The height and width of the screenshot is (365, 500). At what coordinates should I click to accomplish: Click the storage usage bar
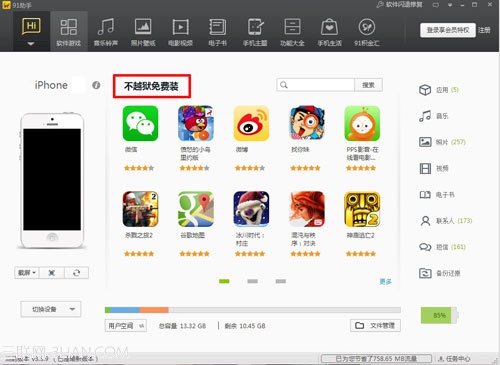point(253,310)
